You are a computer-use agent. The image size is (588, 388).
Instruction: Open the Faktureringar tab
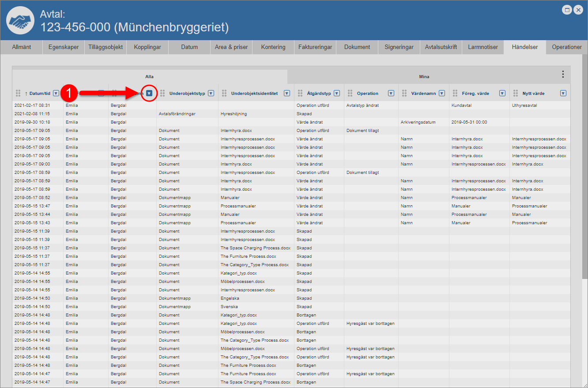315,47
